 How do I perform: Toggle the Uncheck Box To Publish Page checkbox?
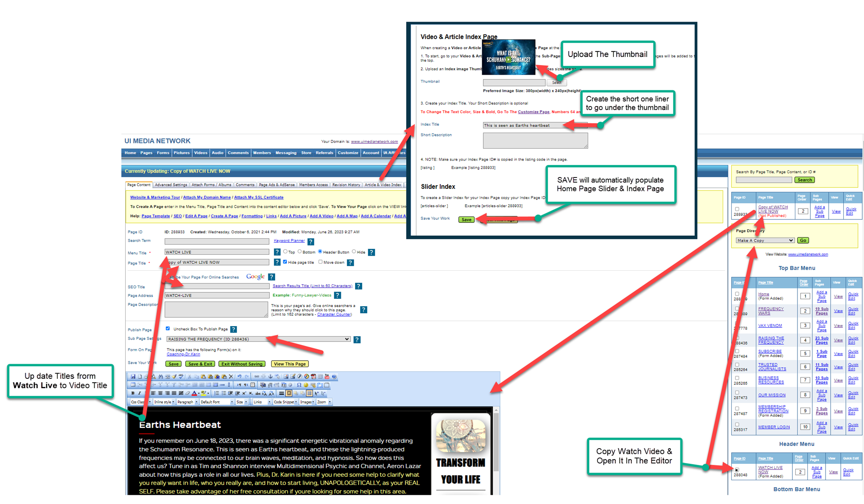click(x=168, y=329)
